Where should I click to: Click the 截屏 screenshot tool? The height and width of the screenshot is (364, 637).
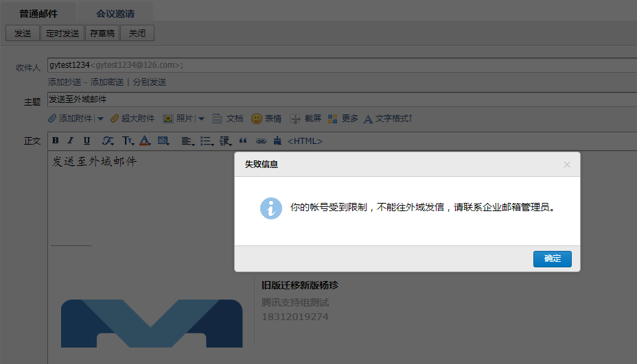coord(306,119)
